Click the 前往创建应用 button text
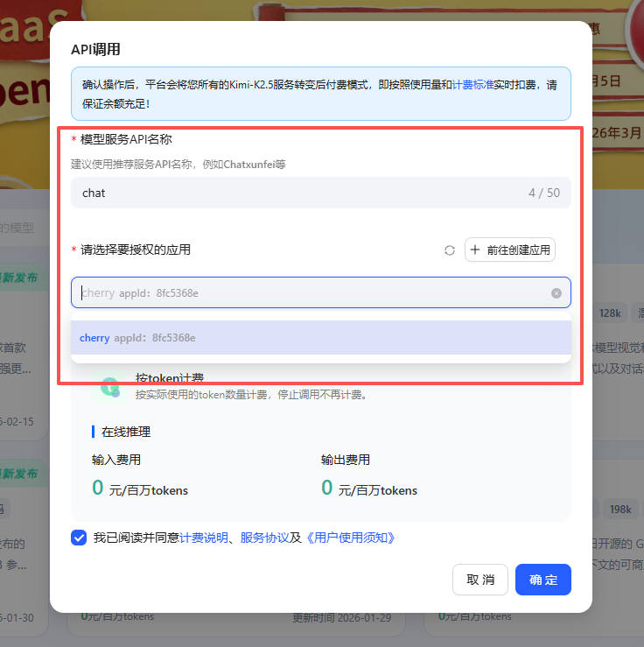The image size is (644, 647). pos(519,250)
